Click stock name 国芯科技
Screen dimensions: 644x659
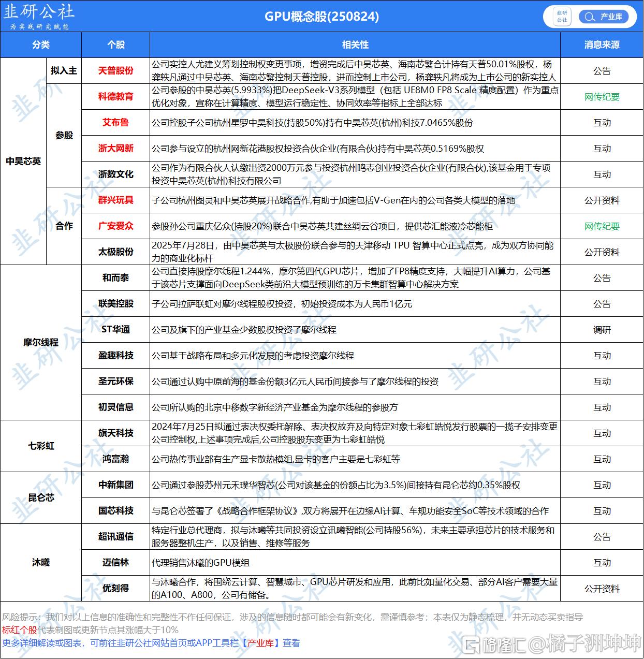tap(116, 510)
